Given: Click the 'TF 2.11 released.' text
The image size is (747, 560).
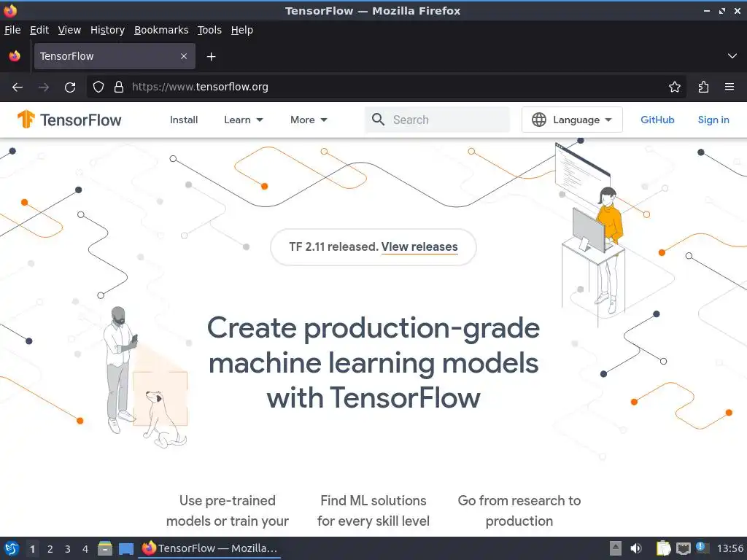Looking at the screenshot, I should tap(333, 246).
